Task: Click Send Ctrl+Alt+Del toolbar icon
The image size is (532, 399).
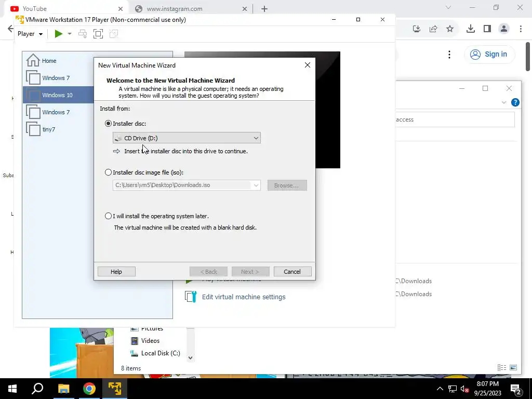Action: [83, 34]
